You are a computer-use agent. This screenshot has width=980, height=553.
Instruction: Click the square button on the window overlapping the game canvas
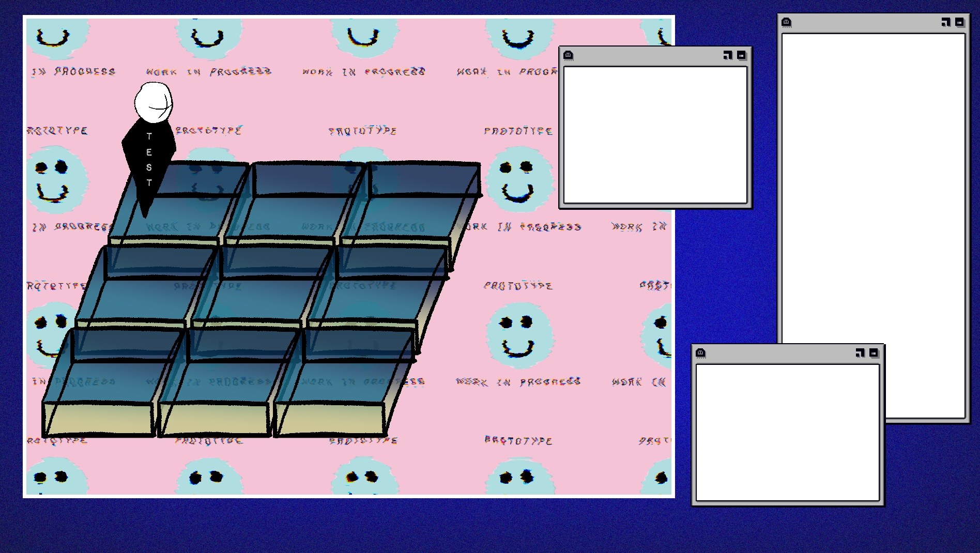[741, 55]
